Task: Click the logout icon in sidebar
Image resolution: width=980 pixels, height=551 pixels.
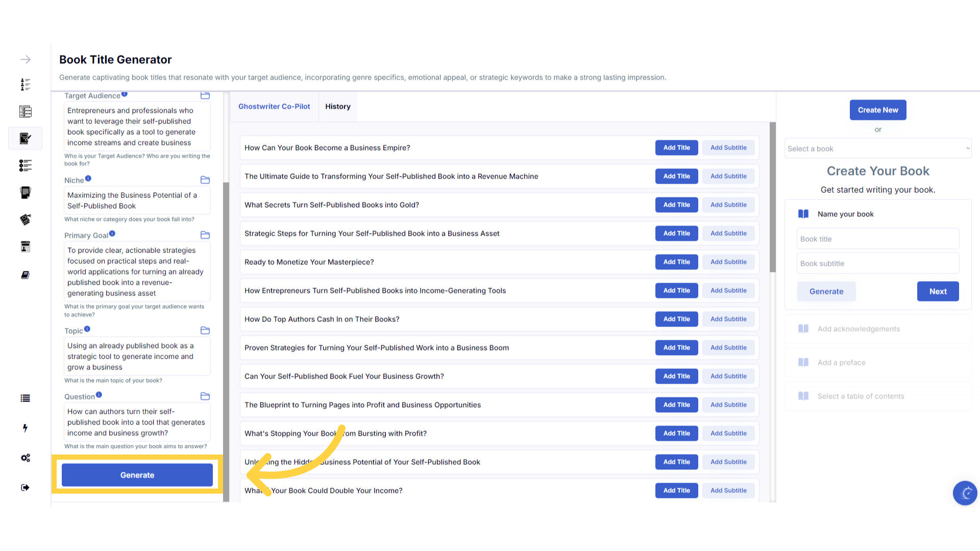Action: click(25, 488)
